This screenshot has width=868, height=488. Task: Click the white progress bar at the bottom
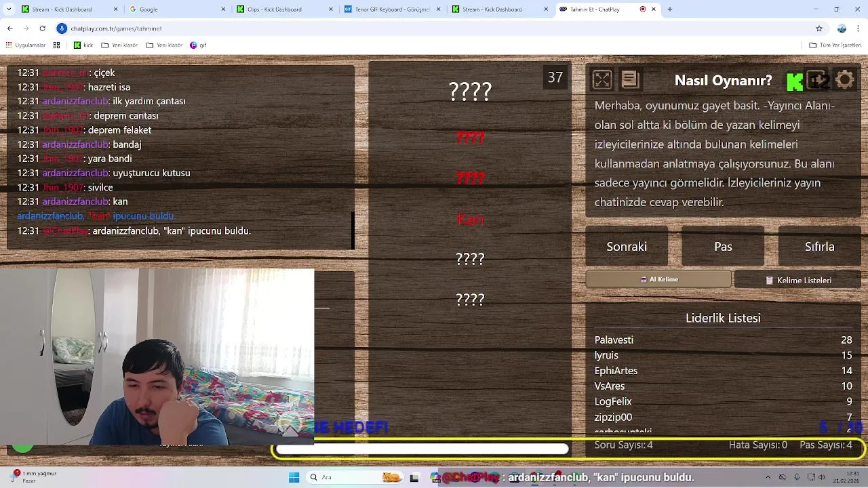422,449
